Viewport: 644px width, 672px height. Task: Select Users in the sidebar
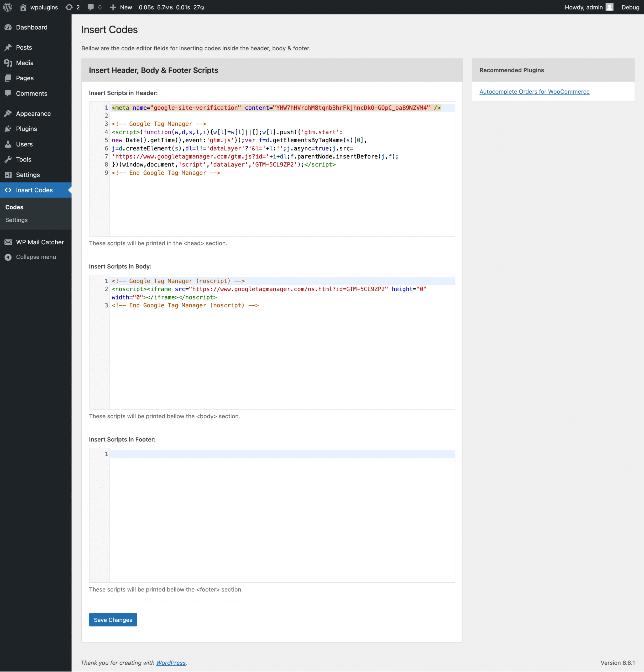pyautogui.click(x=36, y=144)
